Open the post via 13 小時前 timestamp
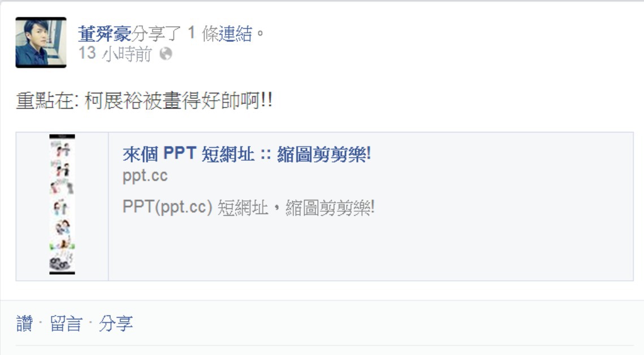This screenshot has height=355, width=644. [x=115, y=54]
